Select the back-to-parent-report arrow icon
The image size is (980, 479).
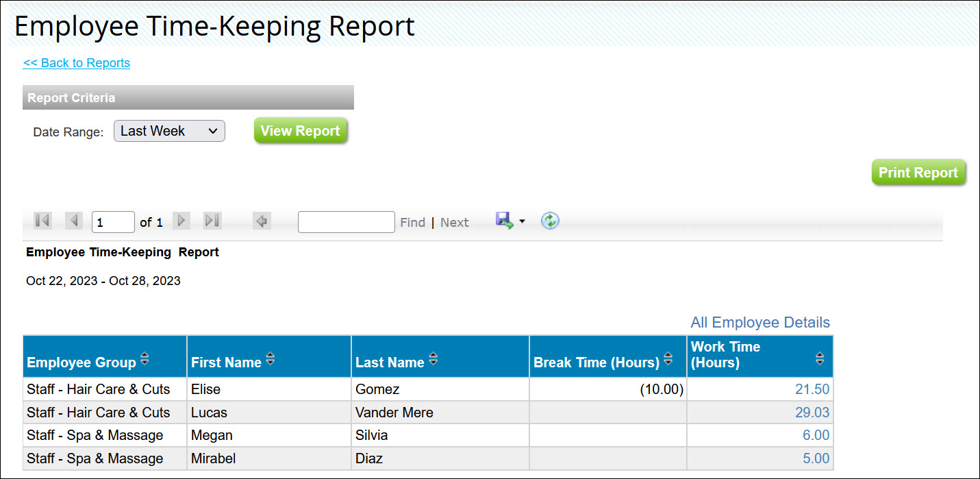click(261, 220)
